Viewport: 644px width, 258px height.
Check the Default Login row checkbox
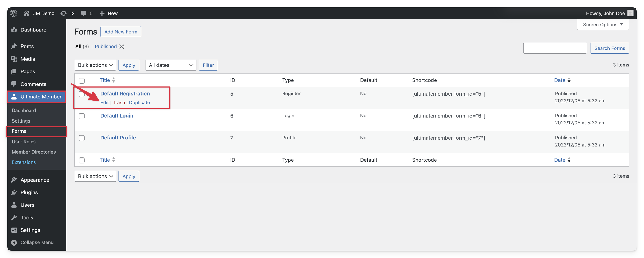tap(82, 116)
